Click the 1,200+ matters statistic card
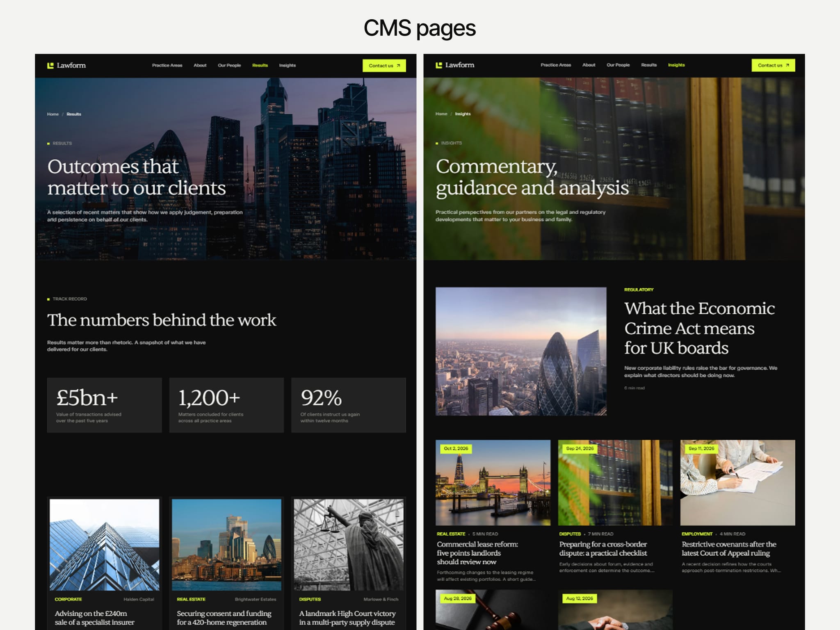The width and height of the screenshot is (840, 630). pos(226,405)
